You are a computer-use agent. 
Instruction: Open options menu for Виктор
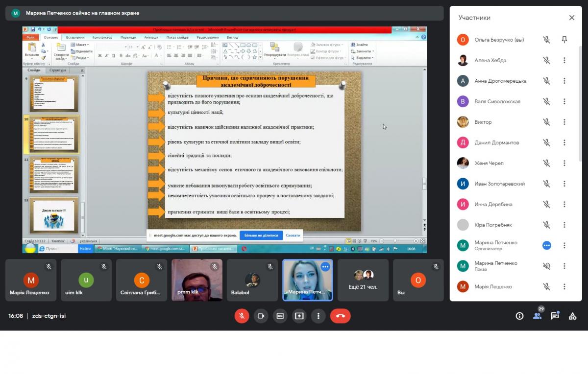564,122
